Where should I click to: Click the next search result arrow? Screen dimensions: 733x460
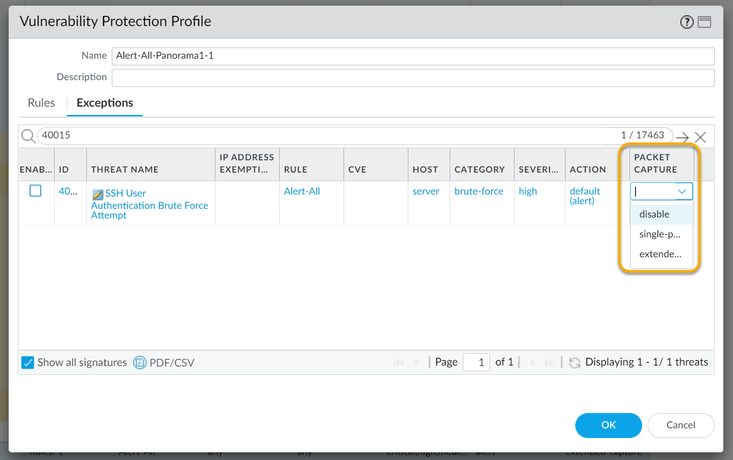pyautogui.click(x=682, y=137)
